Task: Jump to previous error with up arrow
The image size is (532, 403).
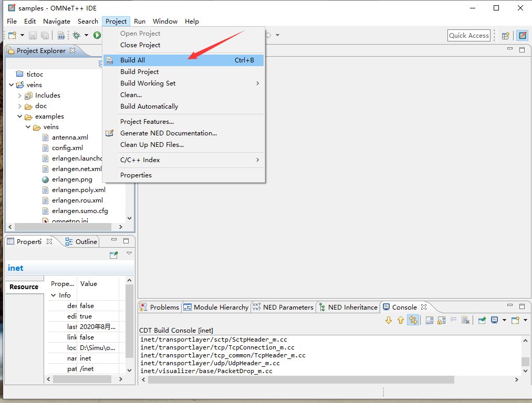Action: click(401, 320)
